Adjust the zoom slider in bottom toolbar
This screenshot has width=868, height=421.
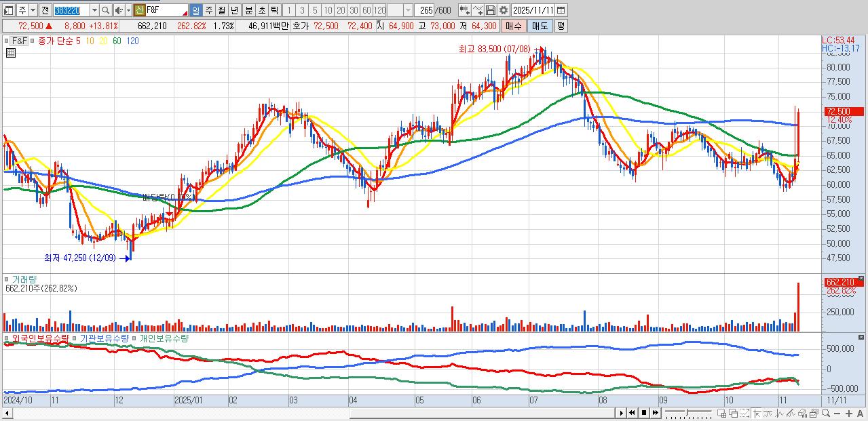pyautogui.click(x=688, y=413)
